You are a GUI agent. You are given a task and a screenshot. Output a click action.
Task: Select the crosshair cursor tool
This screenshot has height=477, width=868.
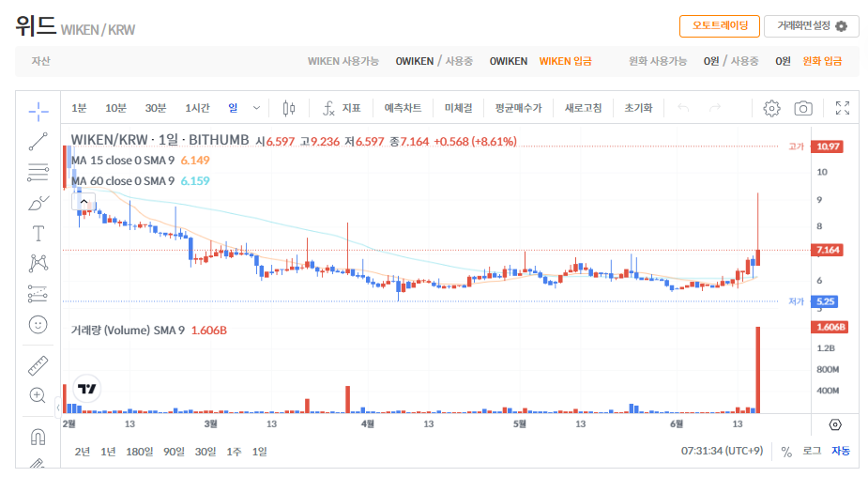click(38, 112)
